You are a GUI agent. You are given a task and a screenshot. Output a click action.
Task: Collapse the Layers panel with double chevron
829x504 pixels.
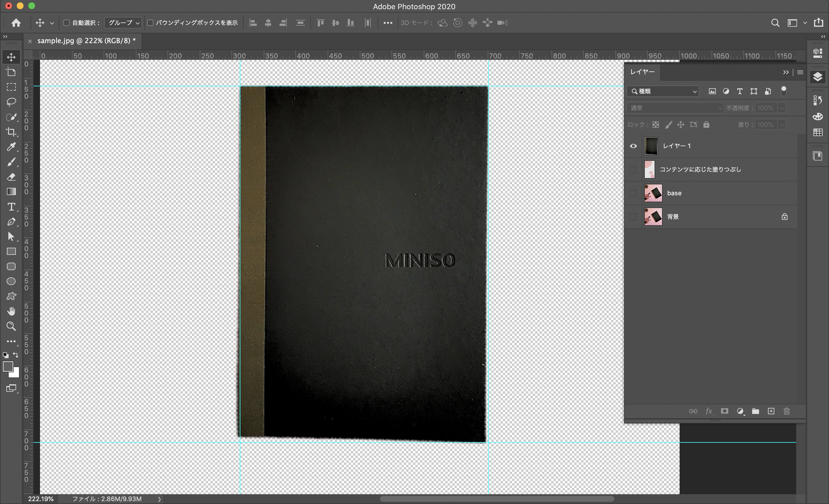point(786,72)
